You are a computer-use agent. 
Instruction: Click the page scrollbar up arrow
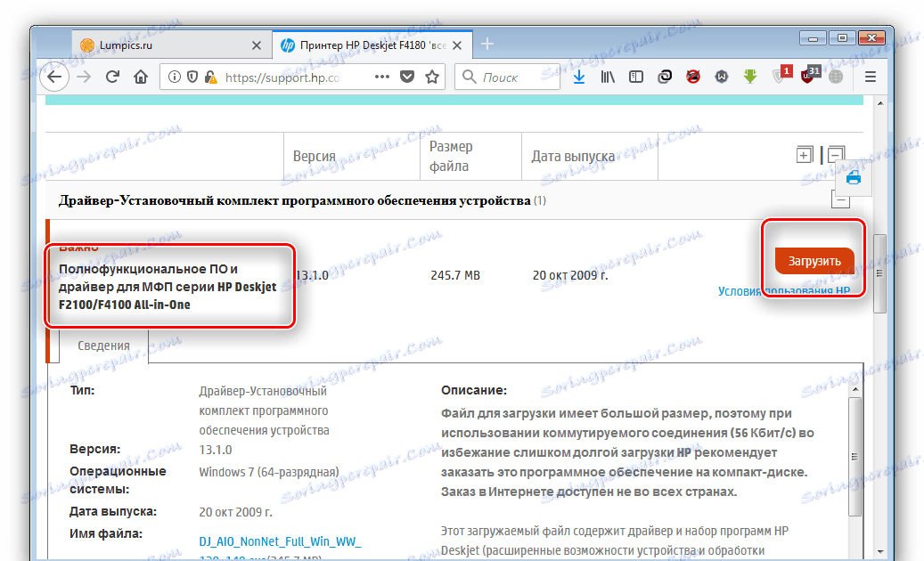pyautogui.click(x=879, y=103)
